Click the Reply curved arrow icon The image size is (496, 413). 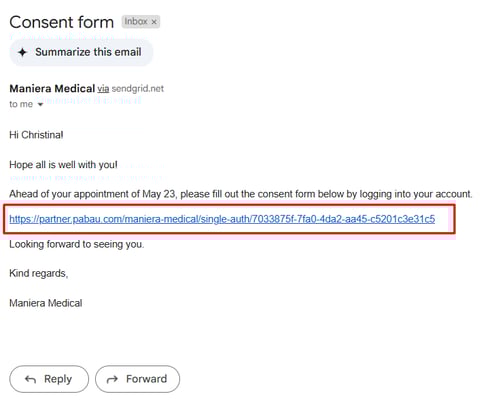point(30,379)
